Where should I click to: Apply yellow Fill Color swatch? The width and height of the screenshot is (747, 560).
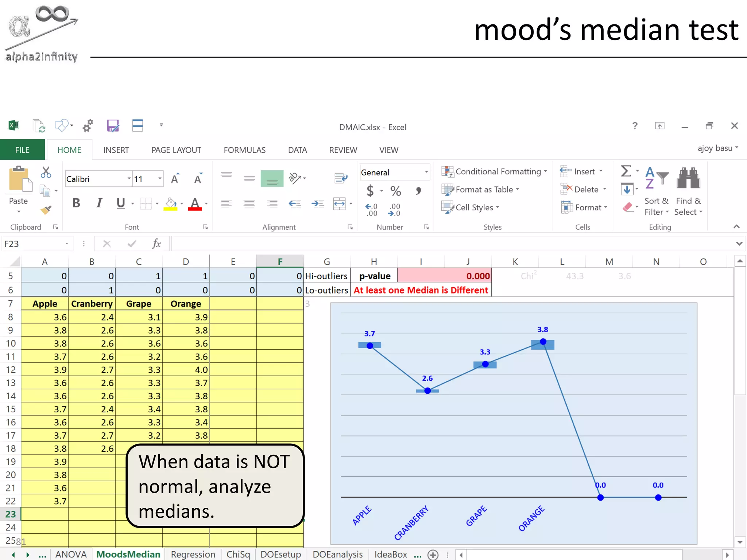170,204
